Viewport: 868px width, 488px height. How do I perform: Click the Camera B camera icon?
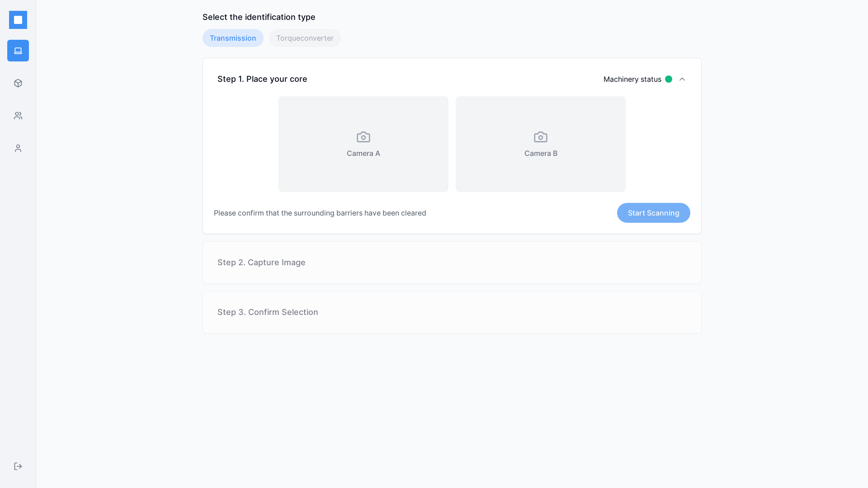click(x=541, y=137)
